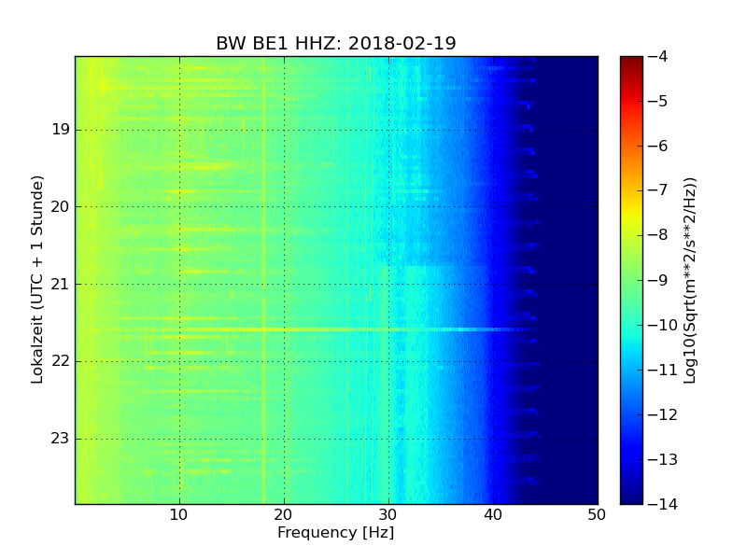Click the 'Frequency [Hz]' x-axis label

pos(336,532)
